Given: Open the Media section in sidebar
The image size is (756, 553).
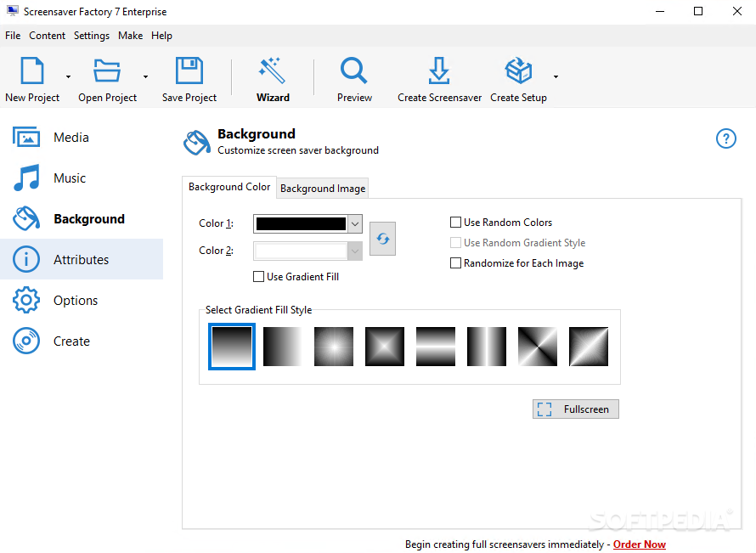Looking at the screenshot, I should [x=82, y=138].
